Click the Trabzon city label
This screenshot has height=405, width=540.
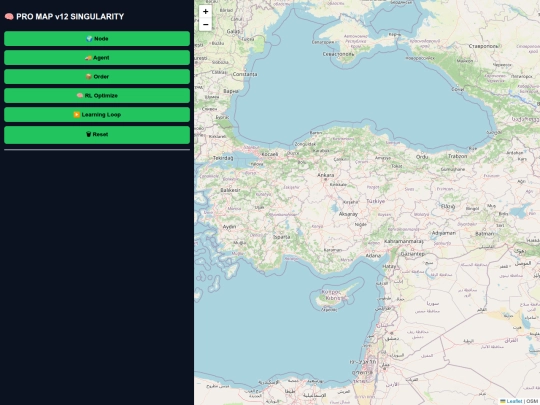(457, 156)
